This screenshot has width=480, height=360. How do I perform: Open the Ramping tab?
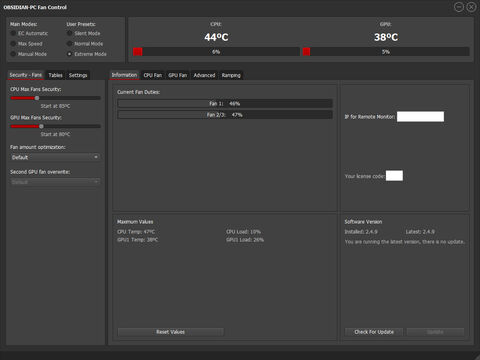pos(231,75)
